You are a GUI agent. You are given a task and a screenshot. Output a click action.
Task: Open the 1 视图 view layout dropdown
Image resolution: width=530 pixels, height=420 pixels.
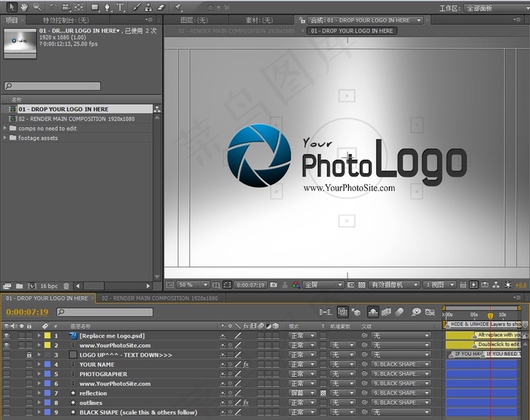coord(439,285)
